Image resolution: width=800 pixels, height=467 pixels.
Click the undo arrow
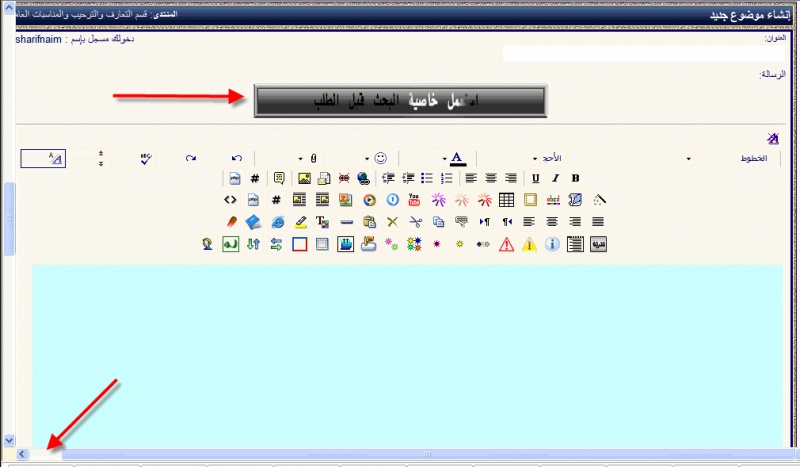[x=237, y=158]
